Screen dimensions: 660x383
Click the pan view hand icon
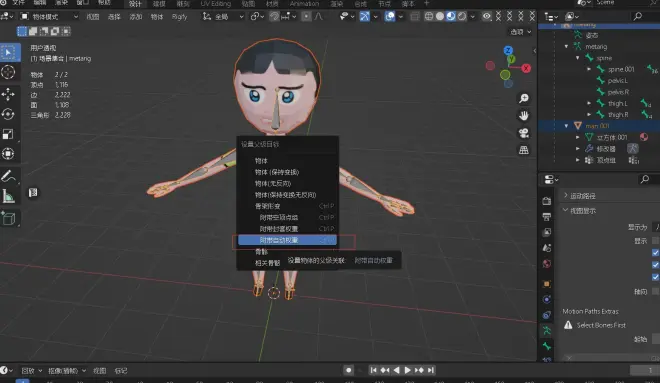point(524,115)
